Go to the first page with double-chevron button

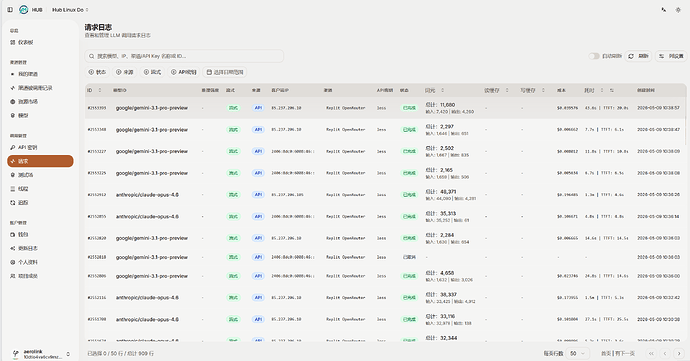(651, 354)
